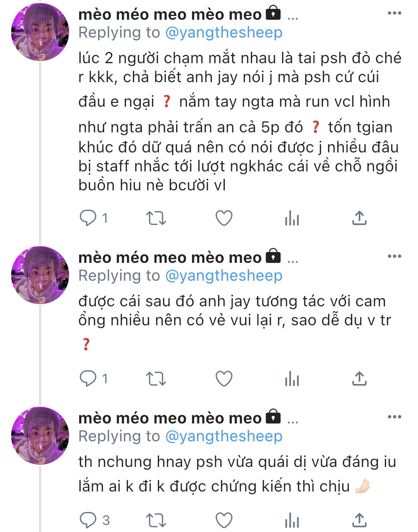Open @yangthesheep profile link in first tweet
Image resolution: width=418 pixels, height=532 pixels.
point(224,33)
